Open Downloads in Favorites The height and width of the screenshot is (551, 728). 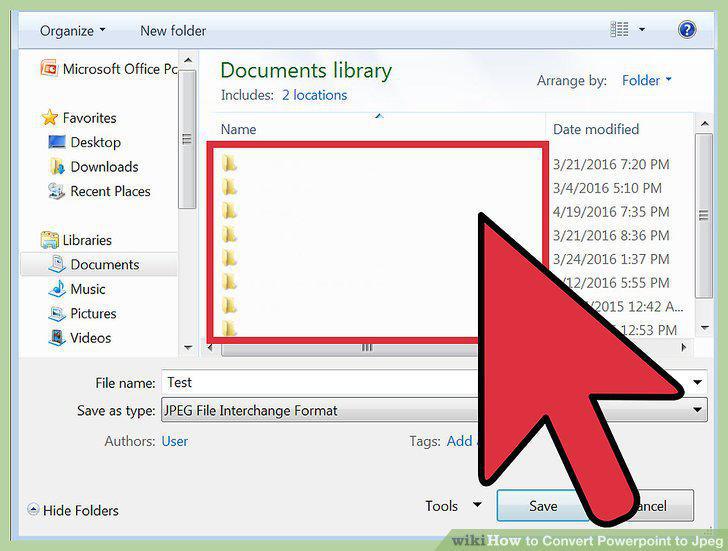point(104,167)
